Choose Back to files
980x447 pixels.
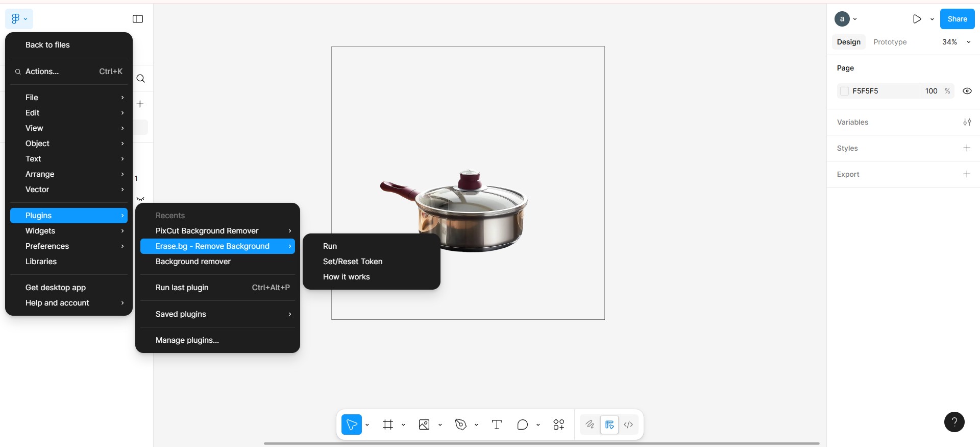click(x=69, y=45)
